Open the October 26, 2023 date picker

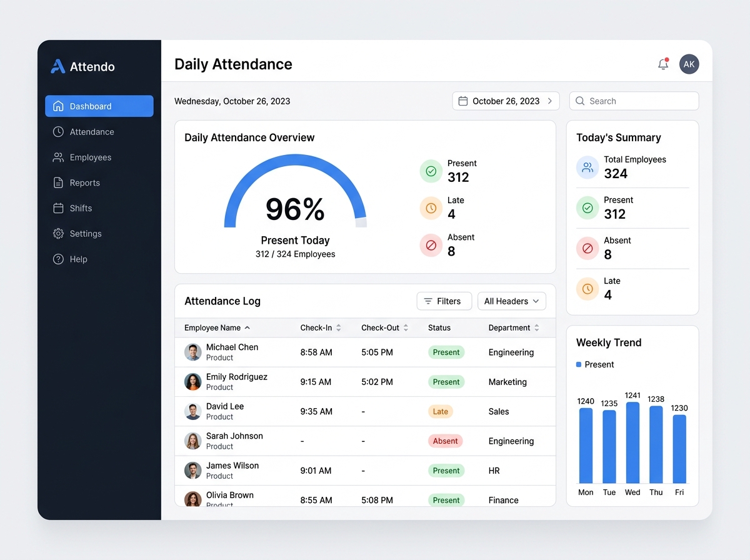pos(506,101)
